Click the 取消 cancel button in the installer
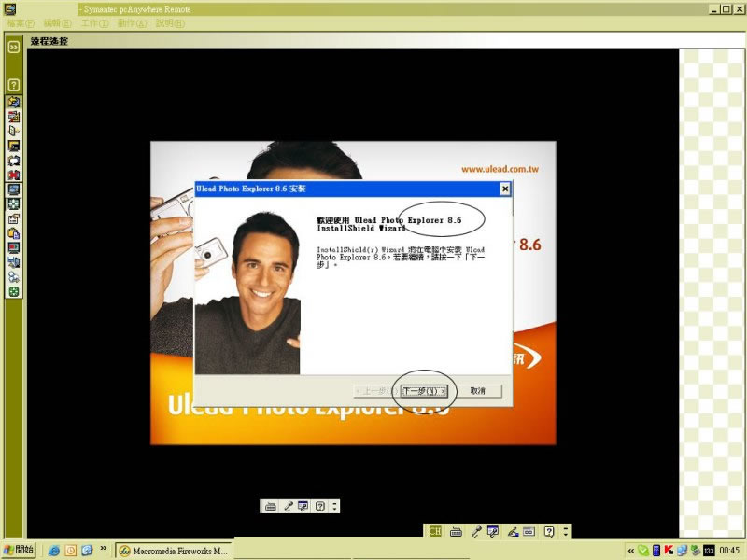The width and height of the screenshot is (747, 560). pyautogui.click(x=478, y=391)
